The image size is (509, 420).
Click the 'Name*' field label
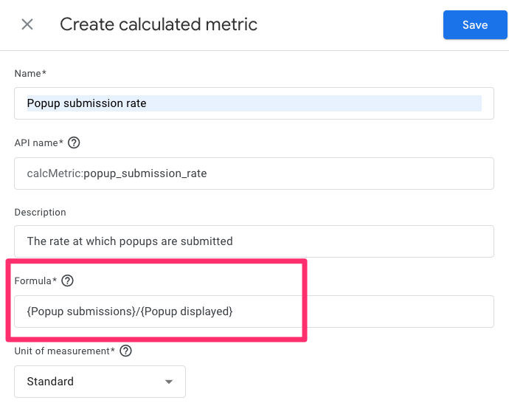30,74
